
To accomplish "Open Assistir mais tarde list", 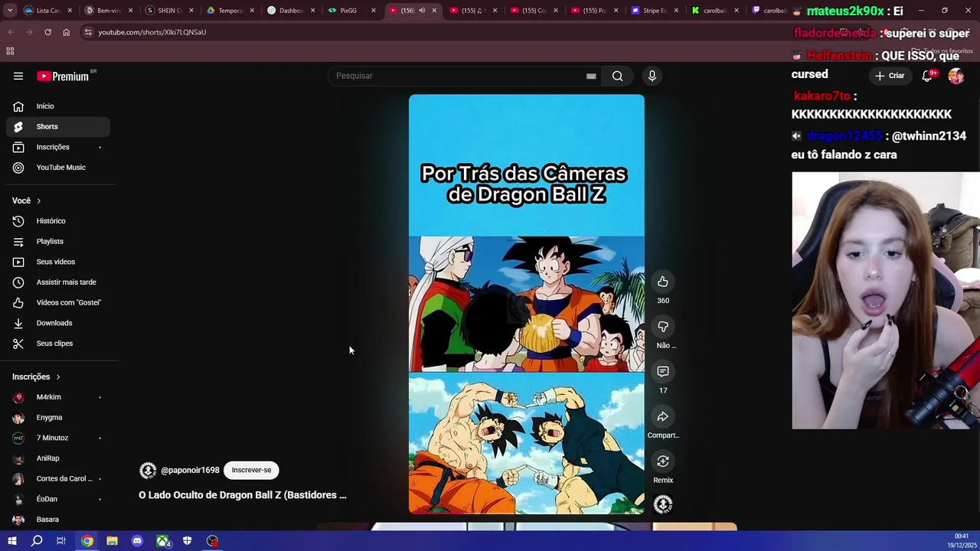I will click(58, 282).
